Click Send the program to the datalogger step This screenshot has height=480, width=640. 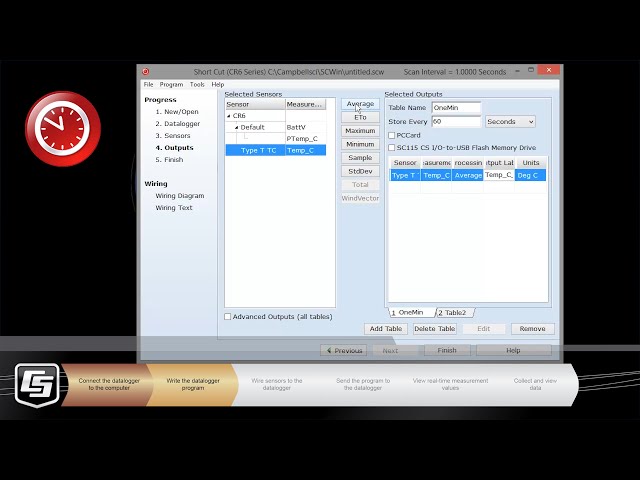pyautogui.click(x=363, y=384)
